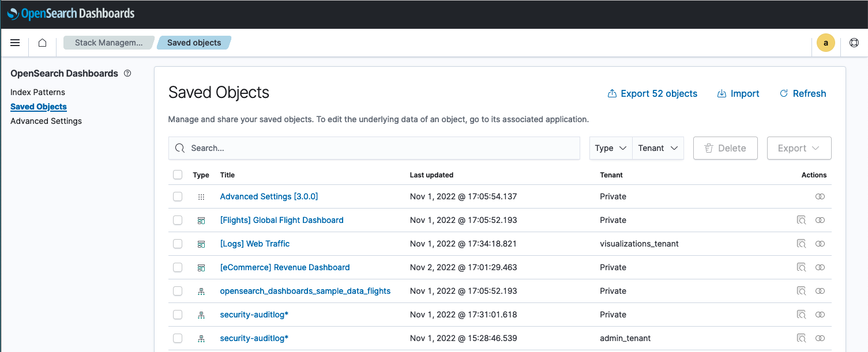Open the [Logs] Web Traffic link

click(255, 244)
